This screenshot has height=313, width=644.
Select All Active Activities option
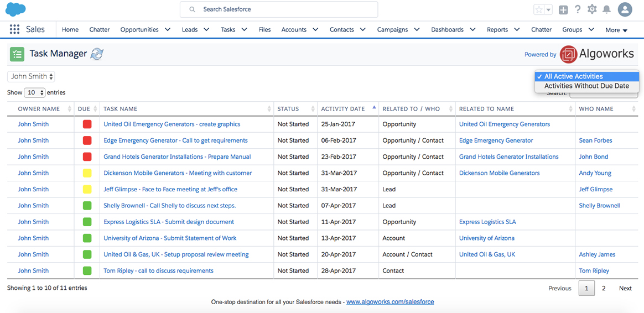point(587,76)
